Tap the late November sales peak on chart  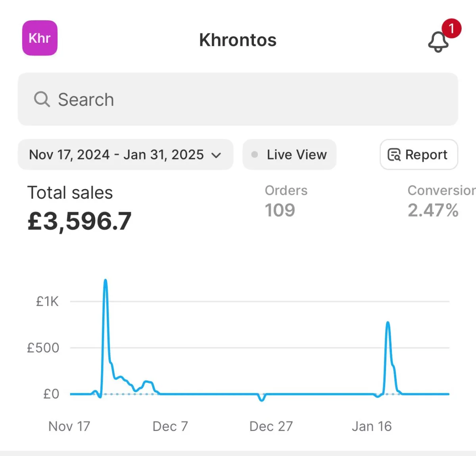point(106,282)
